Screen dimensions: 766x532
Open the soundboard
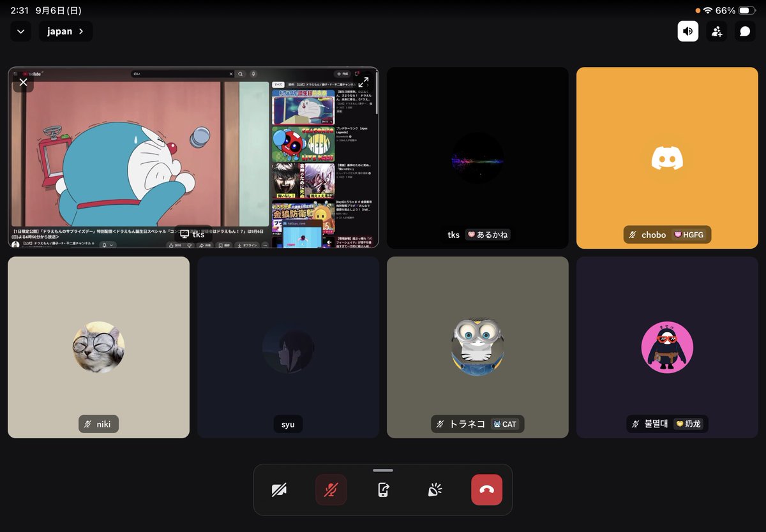coord(435,490)
